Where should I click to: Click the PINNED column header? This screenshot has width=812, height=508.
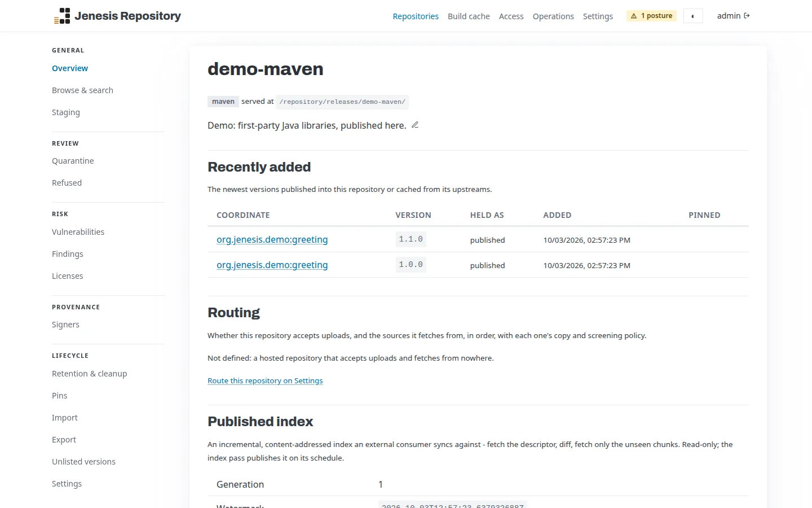click(x=704, y=215)
